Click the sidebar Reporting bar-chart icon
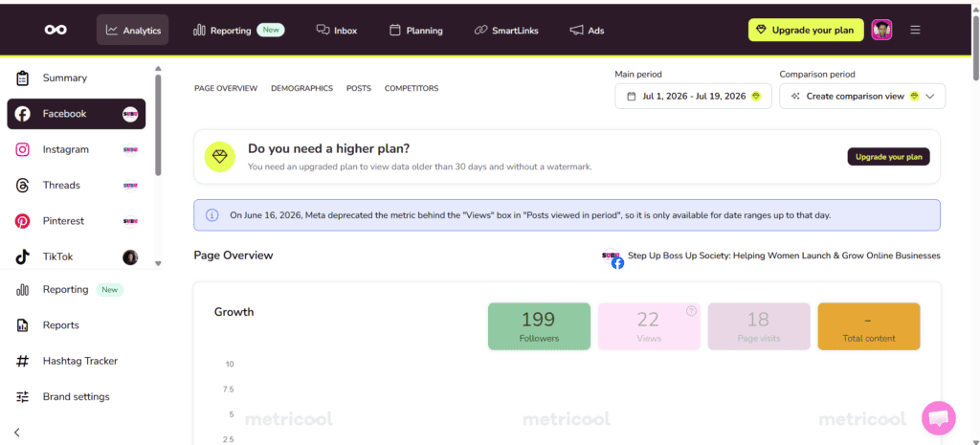 pyautogui.click(x=23, y=289)
